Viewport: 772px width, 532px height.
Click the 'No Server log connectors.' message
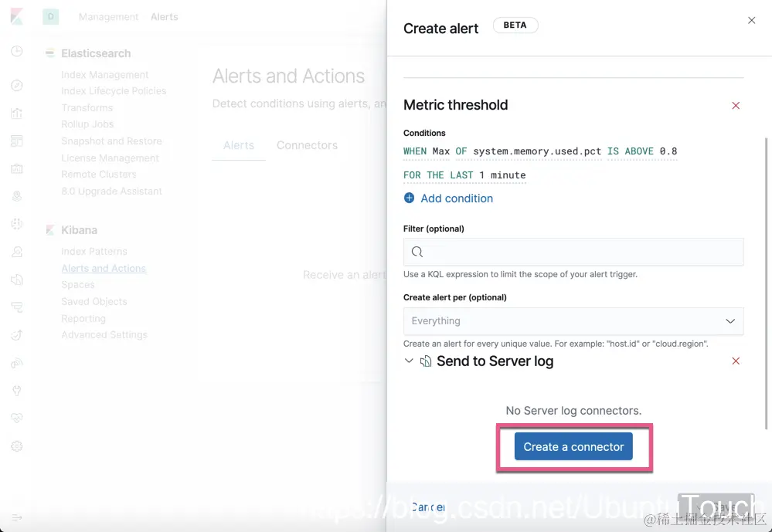573,411
